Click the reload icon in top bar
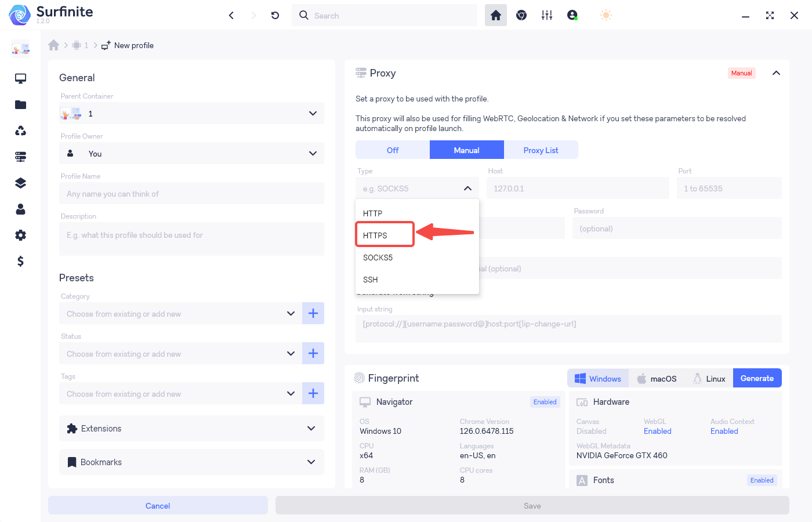The width and height of the screenshot is (812, 522). click(x=275, y=16)
